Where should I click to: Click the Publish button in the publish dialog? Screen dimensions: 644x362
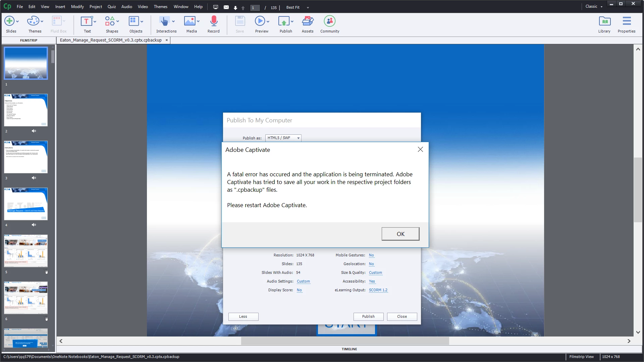[x=368, y=316]
